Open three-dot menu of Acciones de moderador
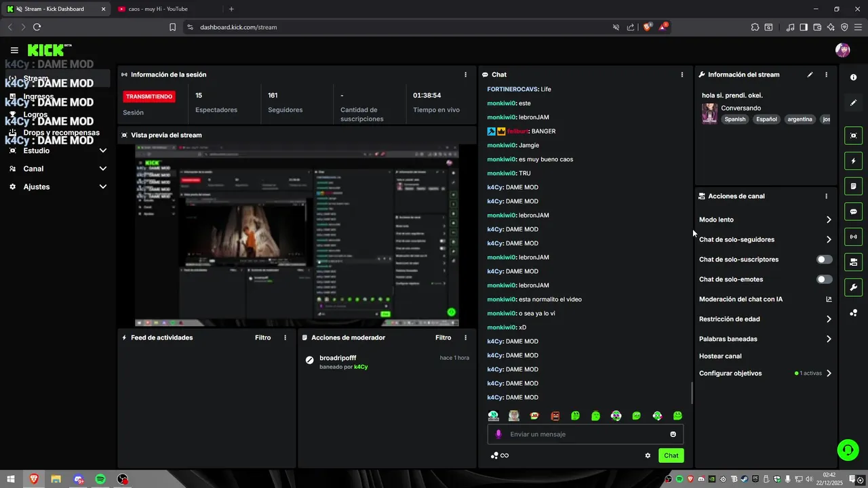The image size is (868, 488). 465,338
